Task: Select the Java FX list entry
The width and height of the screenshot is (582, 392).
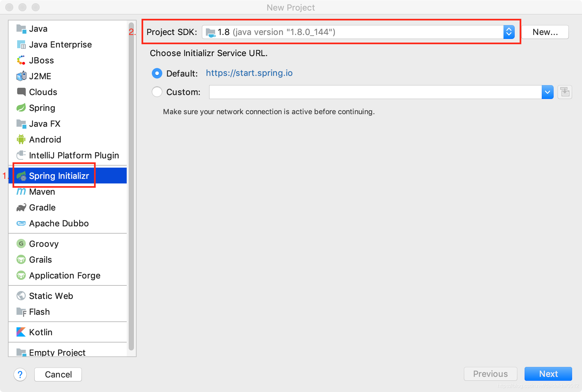Action: 68,124
